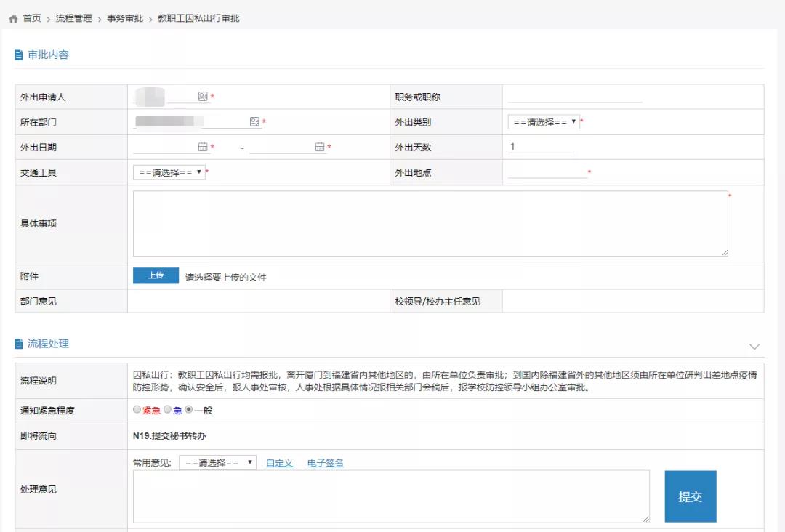Screen dimensions: 785x532
Task: Click the 上传 attachment button
Action: [x=156, y=276]
